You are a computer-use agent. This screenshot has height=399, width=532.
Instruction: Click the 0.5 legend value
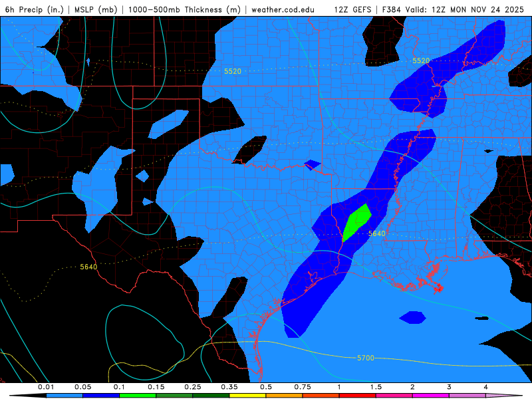(266, 387)
